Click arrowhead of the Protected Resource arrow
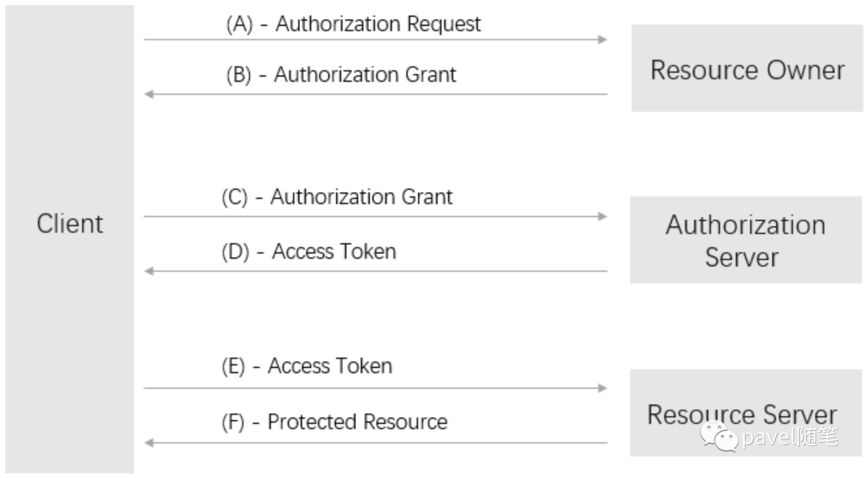The width and height of the screenshot is (868, 478). (x=149, y=443)
